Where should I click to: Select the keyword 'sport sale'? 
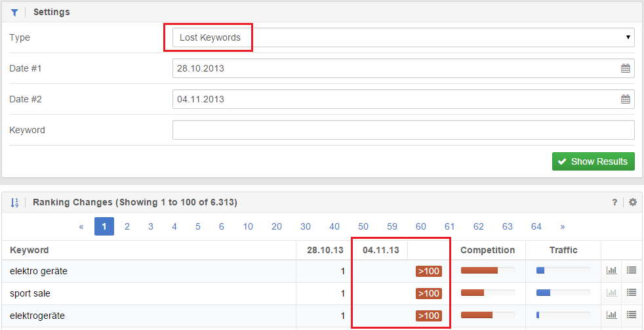tap(30, 294)
